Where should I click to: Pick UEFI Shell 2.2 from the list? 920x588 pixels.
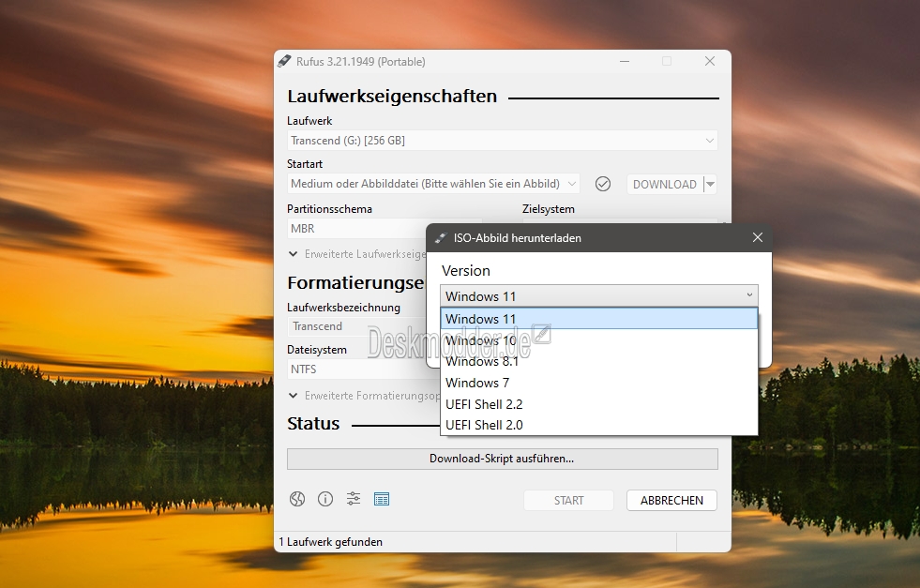[x=599, y=404]
